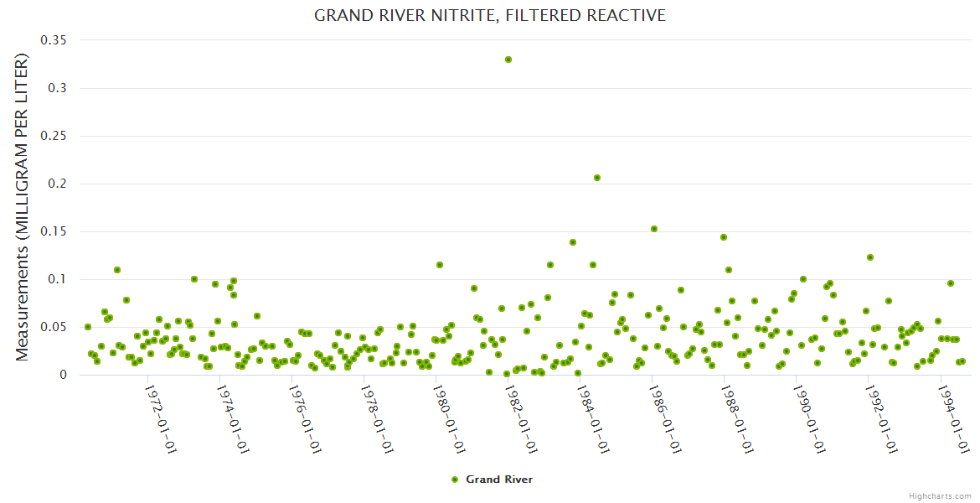Screen dimensions: 980x503
Task: Click the Measurements y-axis title
Action: click(23, 207)
